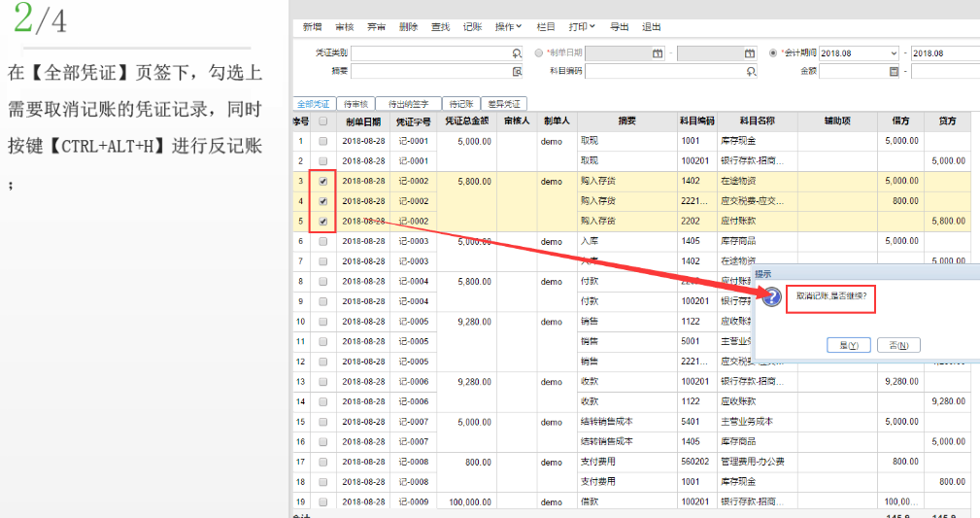Click the lookup icon in 摘要 field

517,71
